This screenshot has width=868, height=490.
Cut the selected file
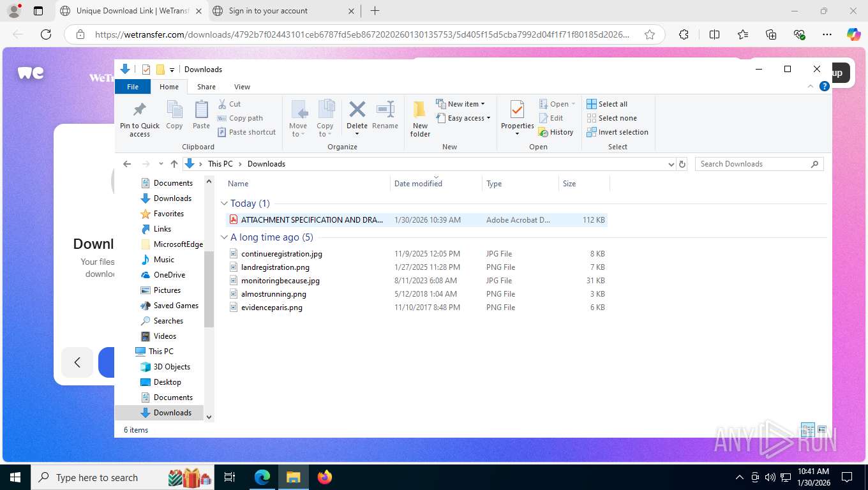pos(229,104)
